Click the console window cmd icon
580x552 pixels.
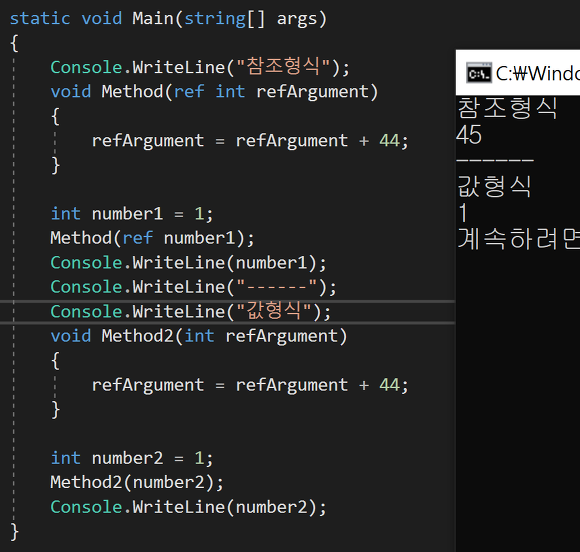tap(479, 73)
